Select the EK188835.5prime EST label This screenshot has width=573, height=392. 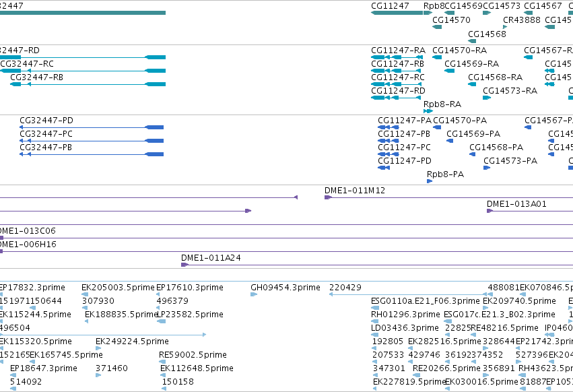pos(121,315)
